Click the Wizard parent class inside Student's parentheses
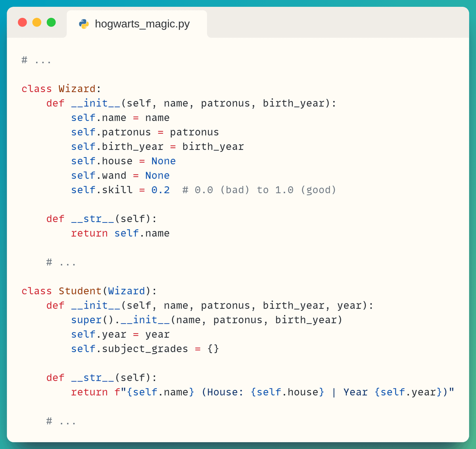476x449 pixels. pyautogui.click(x=127, y=291)
